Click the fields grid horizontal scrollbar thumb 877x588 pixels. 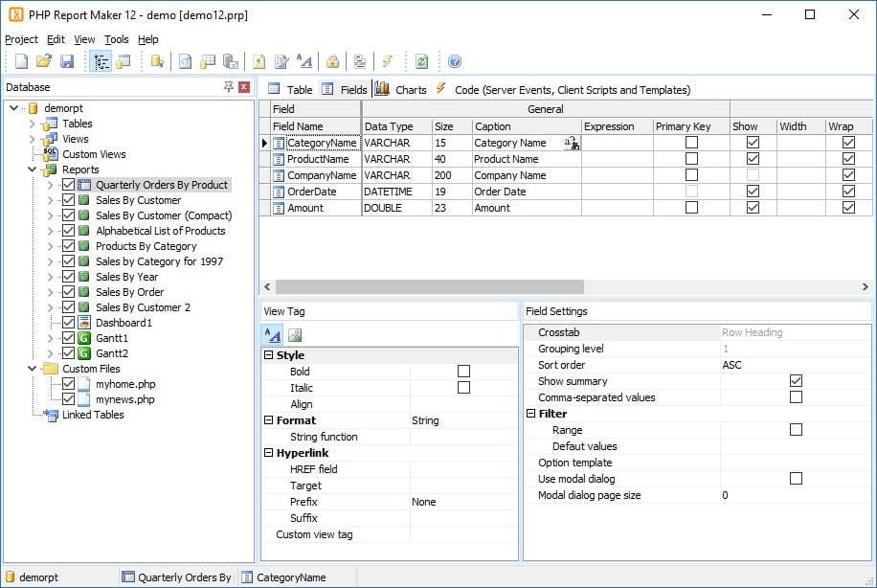[x=430, y=286]
